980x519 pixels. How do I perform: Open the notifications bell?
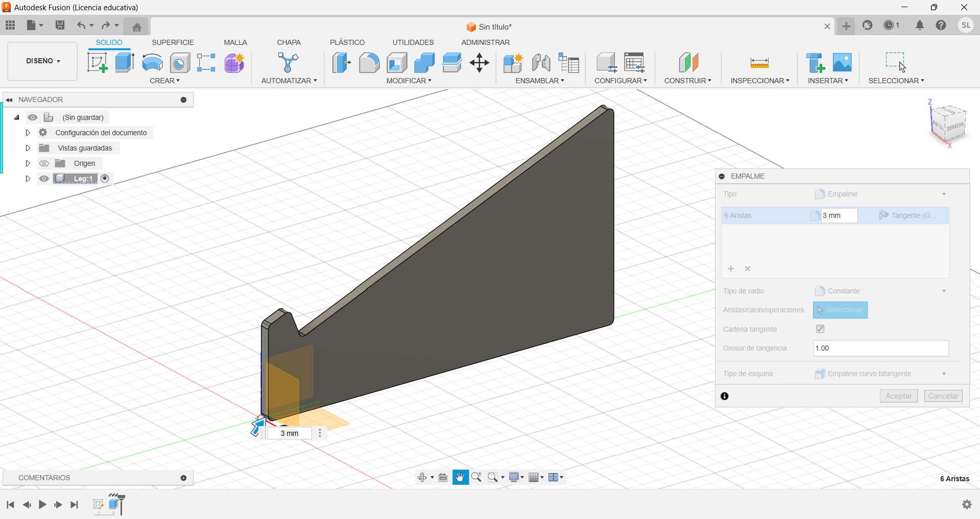920,25
